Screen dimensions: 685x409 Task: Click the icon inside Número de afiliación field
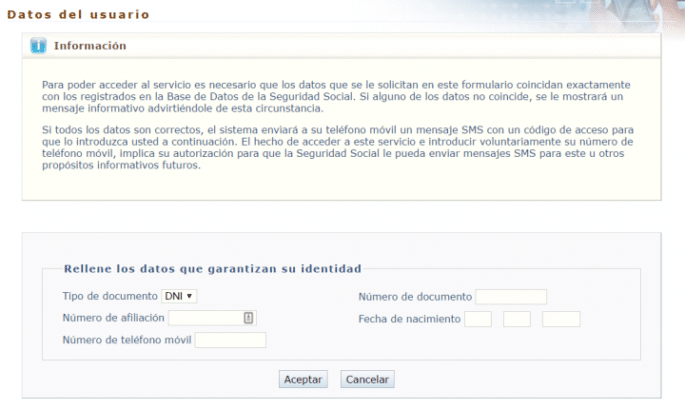click(x=249, y=318)
